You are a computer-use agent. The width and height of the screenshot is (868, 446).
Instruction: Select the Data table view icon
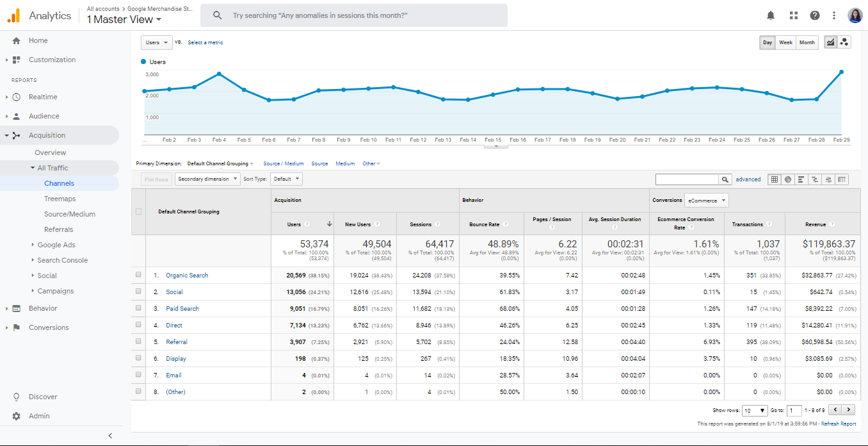[775, 179]
